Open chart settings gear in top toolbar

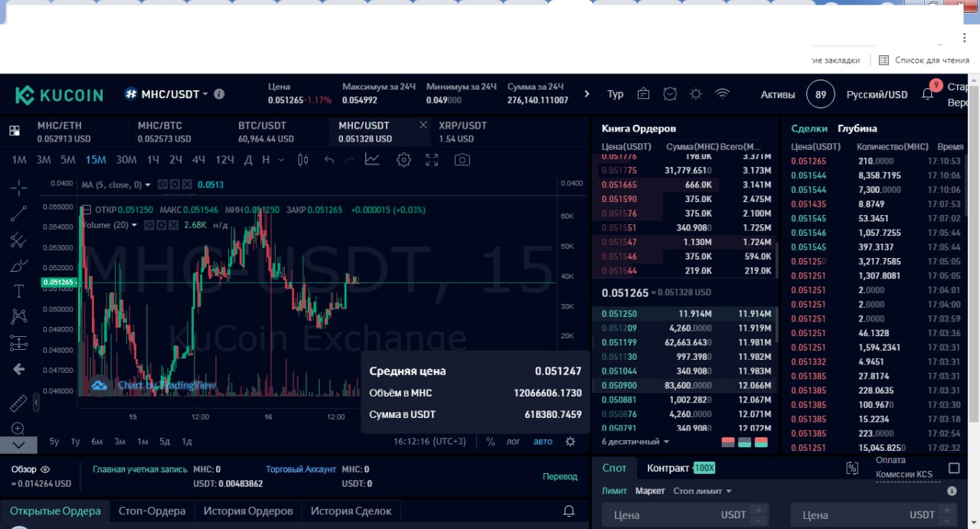tap(403, 159)
